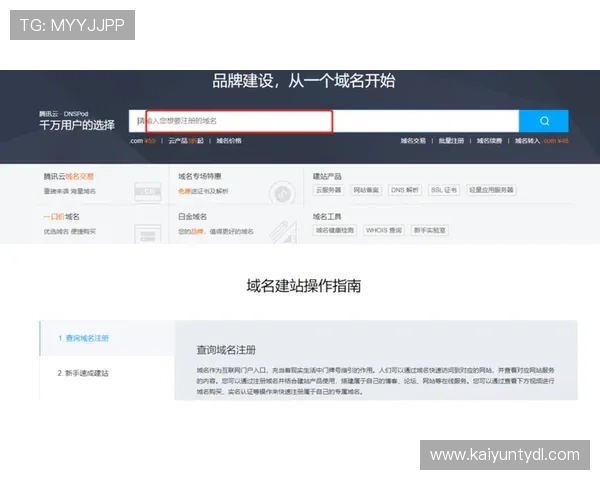
Task: Open the 域名专场特惠 card
Action: click(236, 184)
